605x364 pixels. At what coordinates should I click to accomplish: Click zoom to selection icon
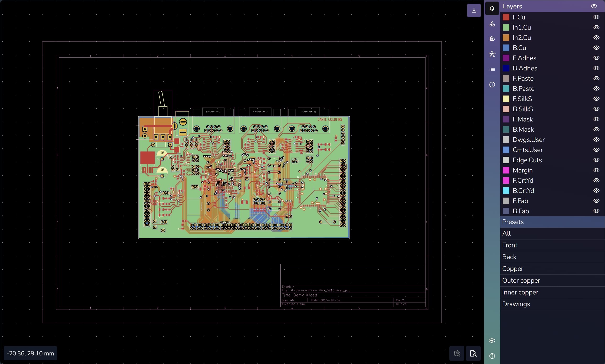[457, 354]
